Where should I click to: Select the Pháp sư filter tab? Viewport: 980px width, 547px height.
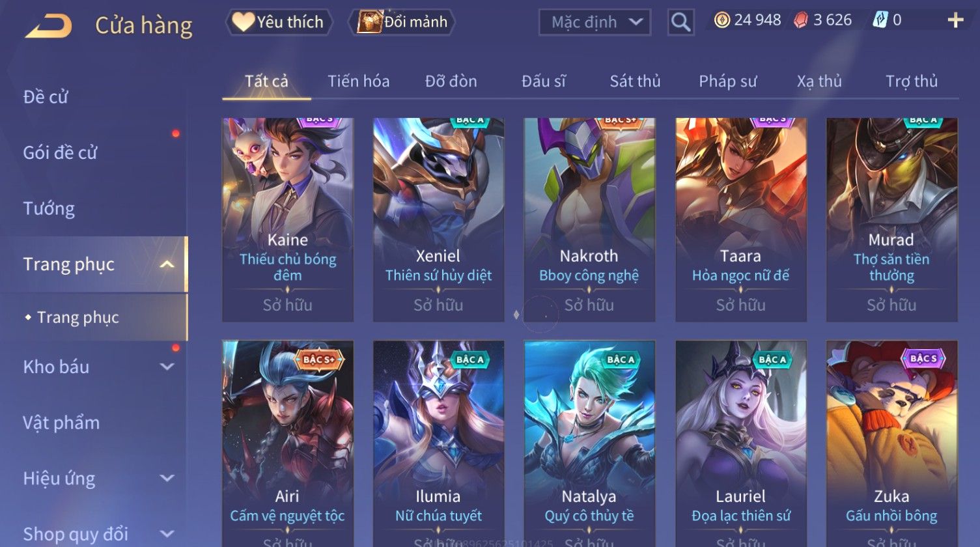pyautogui.click(x=728, y=81)
